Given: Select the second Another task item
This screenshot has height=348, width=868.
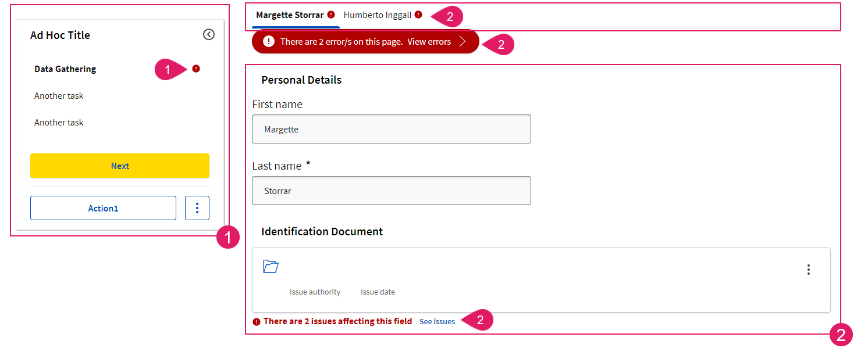Looking at the screenshot, I should [59, 123].
